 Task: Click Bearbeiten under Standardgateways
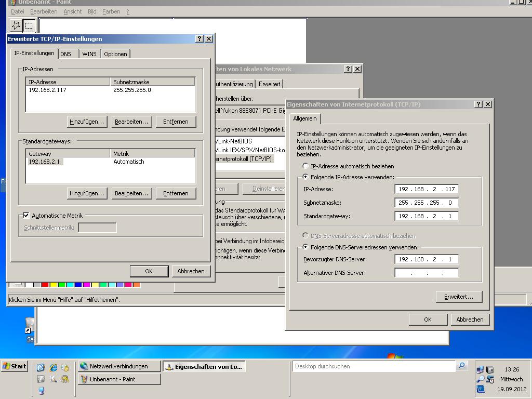tap(131, 193)
